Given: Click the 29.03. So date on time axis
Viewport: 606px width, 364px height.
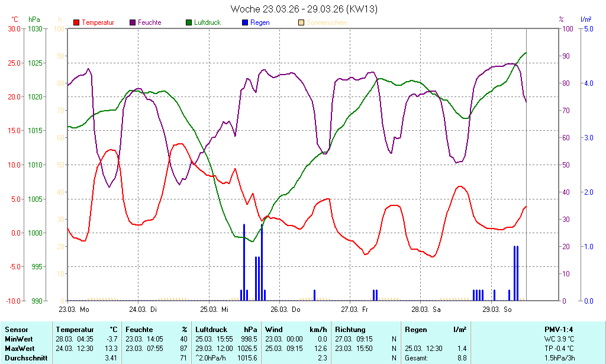Looking at the screenshot, I should 496,310.
